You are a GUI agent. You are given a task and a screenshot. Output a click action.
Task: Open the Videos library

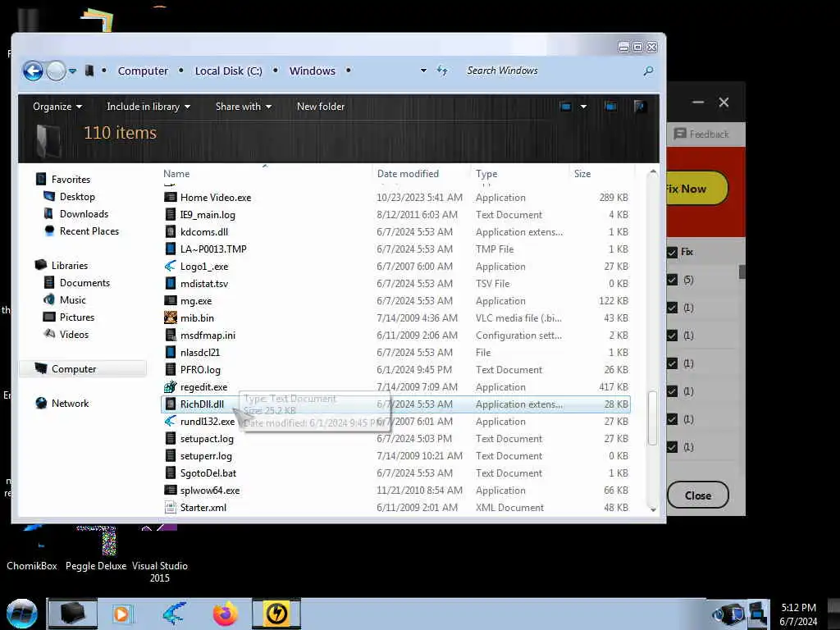pyautogui.click(x=74, y=335)
